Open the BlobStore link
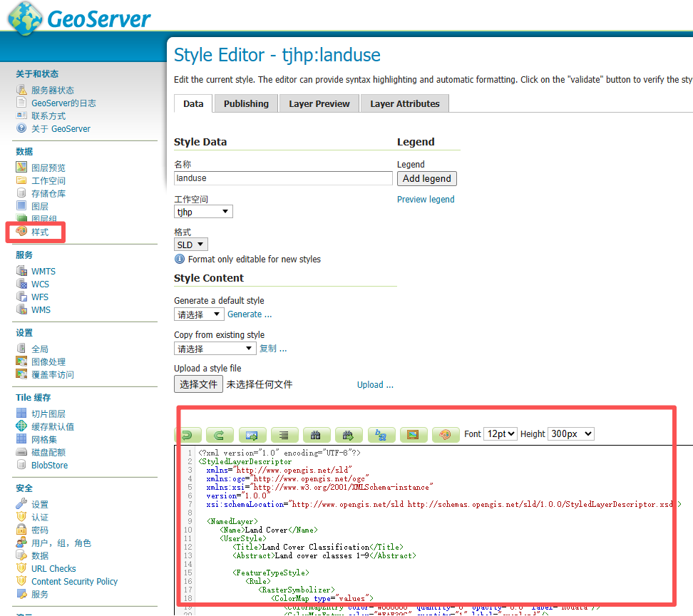The width and height of the screenshot is (693, 616). pos(49,465)
